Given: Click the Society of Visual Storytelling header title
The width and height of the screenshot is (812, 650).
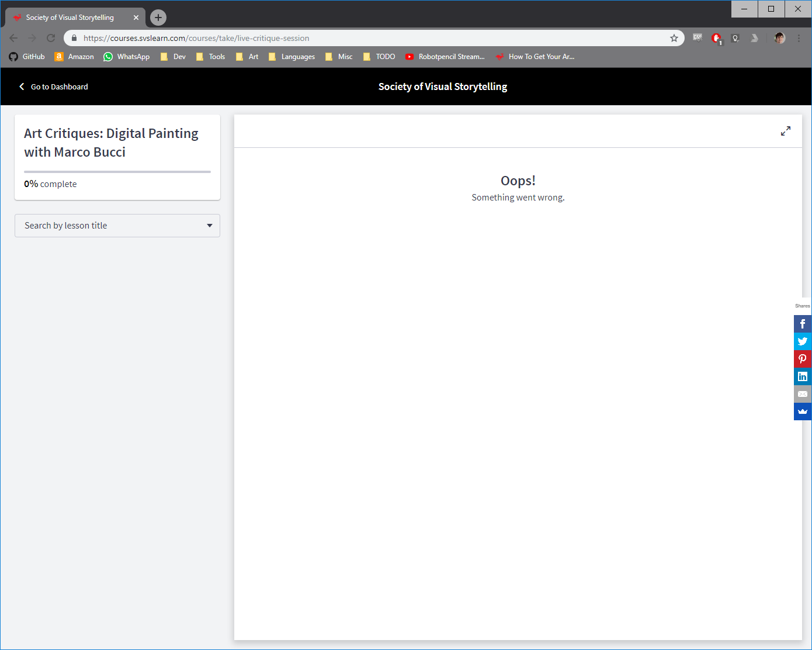Looking at the screenshot, I should pyautogui.click(x=443, y=87).
